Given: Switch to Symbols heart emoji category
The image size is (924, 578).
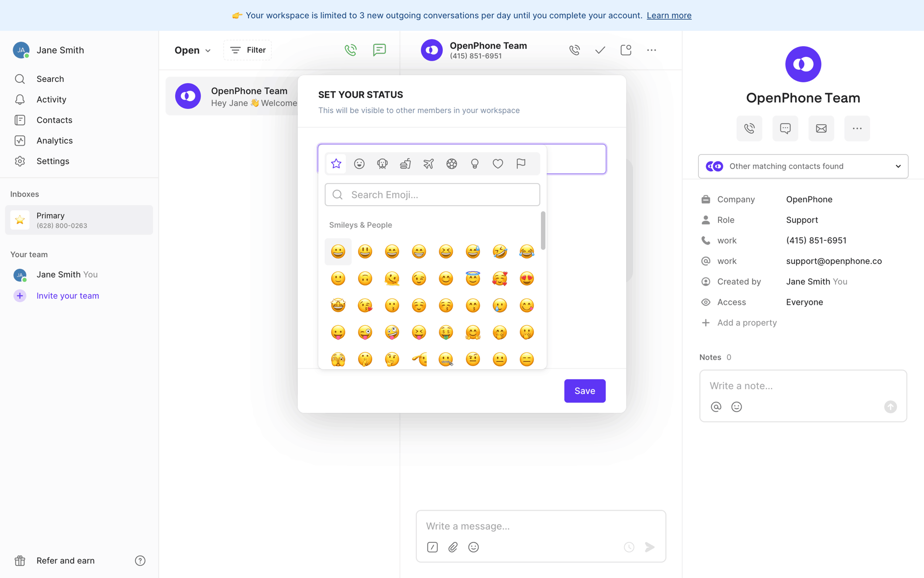Looking at the screenshot, I should click(x=498, y=164).
